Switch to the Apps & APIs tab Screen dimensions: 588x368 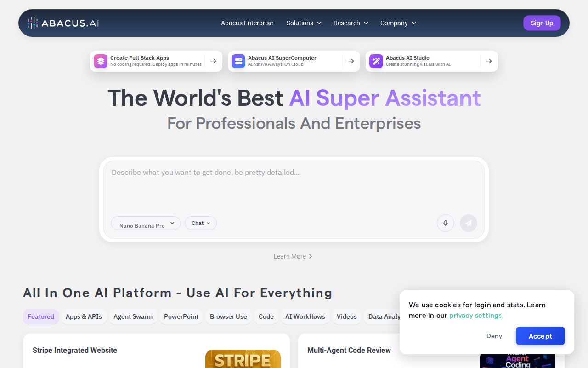[x=84, y=316]
